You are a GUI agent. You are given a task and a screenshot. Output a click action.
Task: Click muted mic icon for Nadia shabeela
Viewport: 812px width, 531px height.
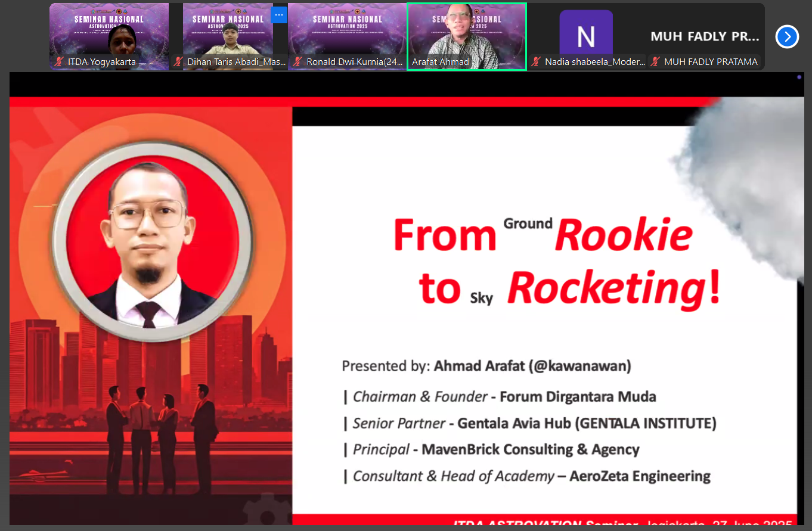(x=537, y=61)
